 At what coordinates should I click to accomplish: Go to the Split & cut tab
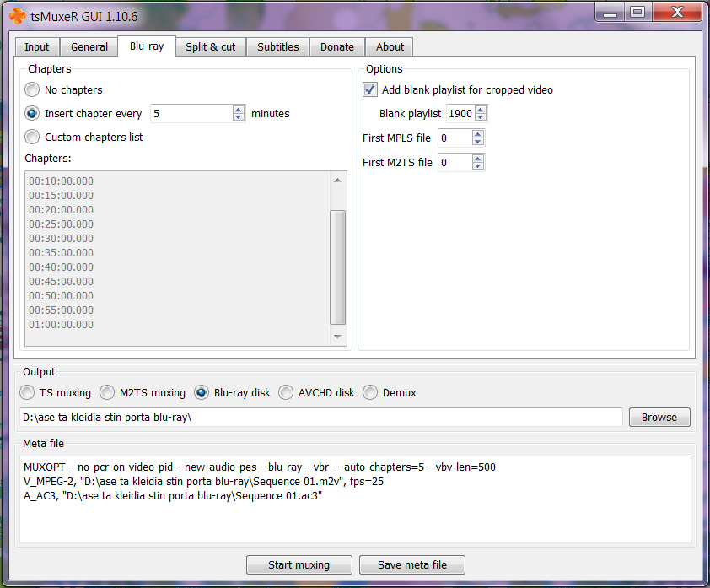(x=211, y=47)
